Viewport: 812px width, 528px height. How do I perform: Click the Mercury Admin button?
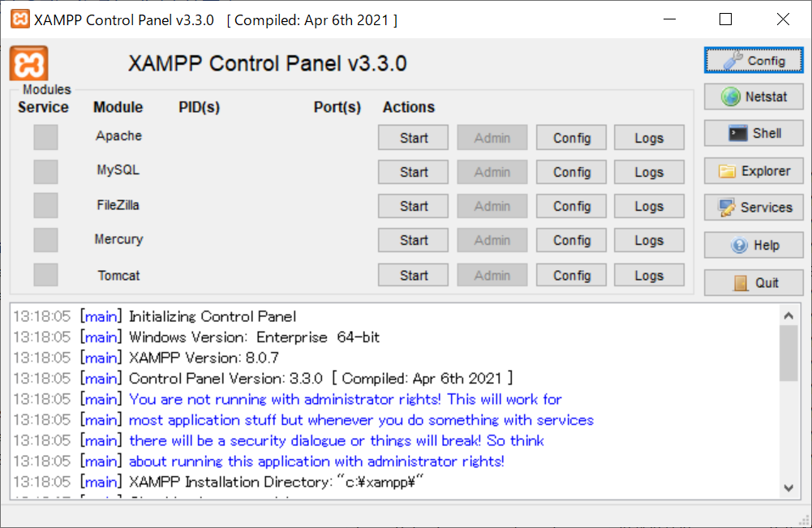click(492, 240)
